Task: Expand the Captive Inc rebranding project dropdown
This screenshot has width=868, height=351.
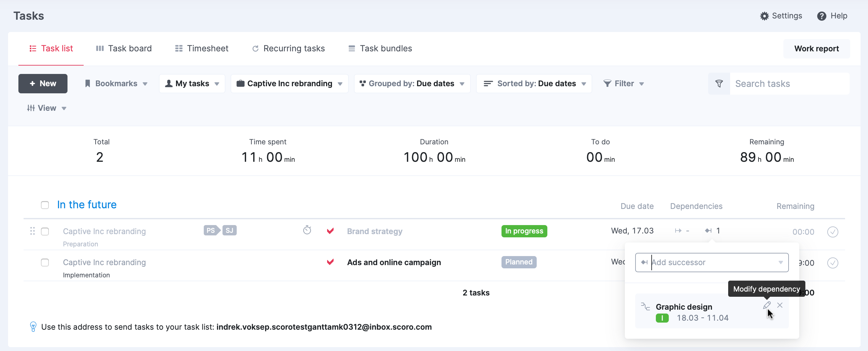Action: tap(289, 84)
